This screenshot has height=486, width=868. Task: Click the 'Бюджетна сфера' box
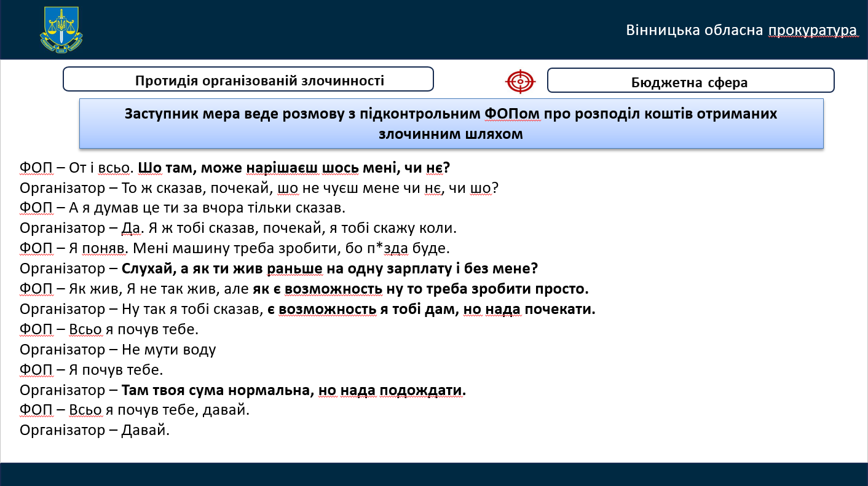(x=690, y=81)
